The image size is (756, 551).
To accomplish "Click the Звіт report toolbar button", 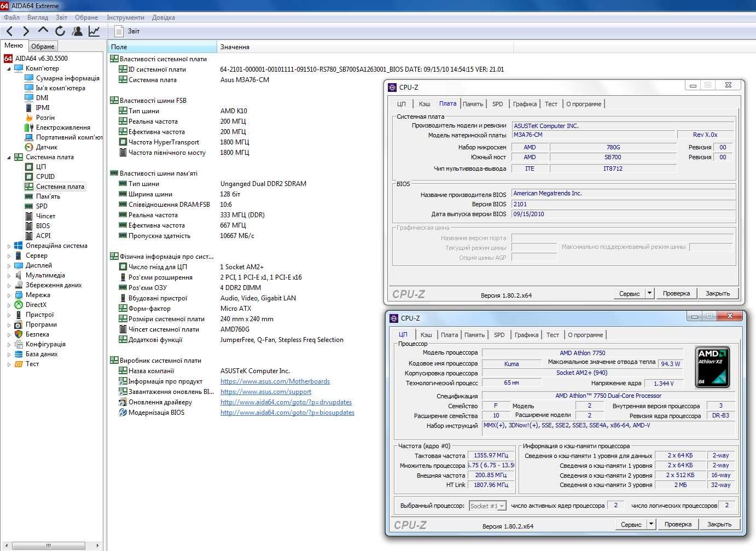I will (127, 31).
